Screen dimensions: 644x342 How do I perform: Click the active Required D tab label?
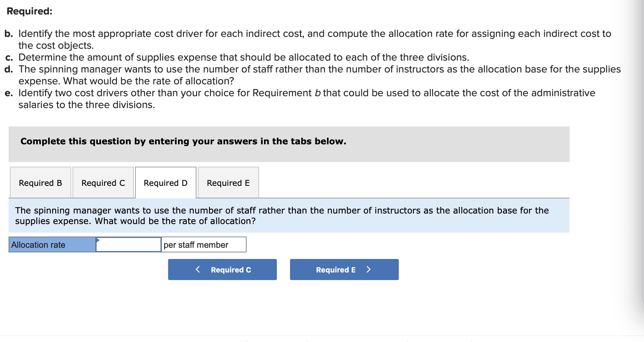(x=165, y=183)
